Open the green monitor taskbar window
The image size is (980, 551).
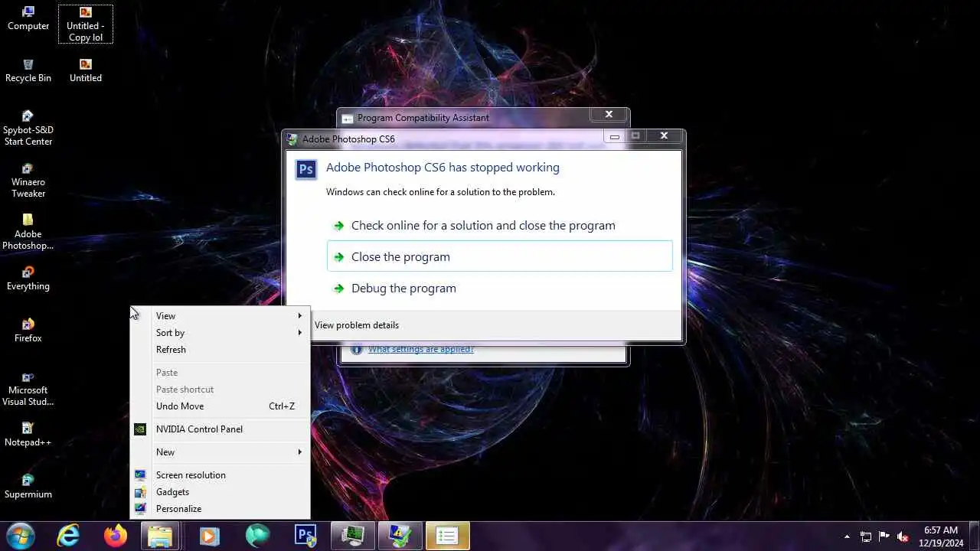pos(353,536)
